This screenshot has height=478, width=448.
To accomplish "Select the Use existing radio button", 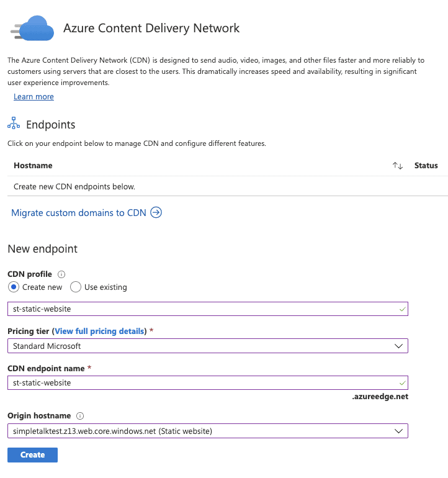I will [x=76, y=287].
